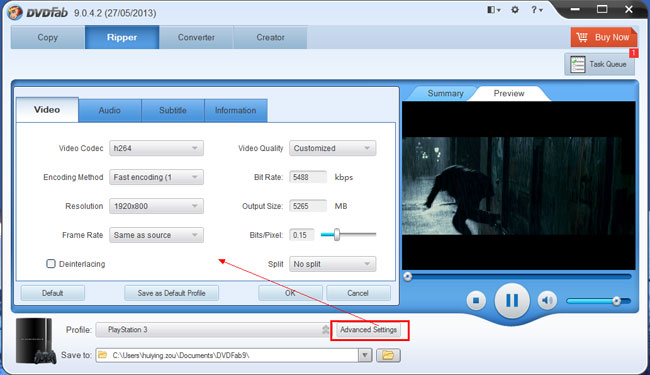650x375 pixels.
Task: Stop the preview playback
Action: click(x=476, y=300)
